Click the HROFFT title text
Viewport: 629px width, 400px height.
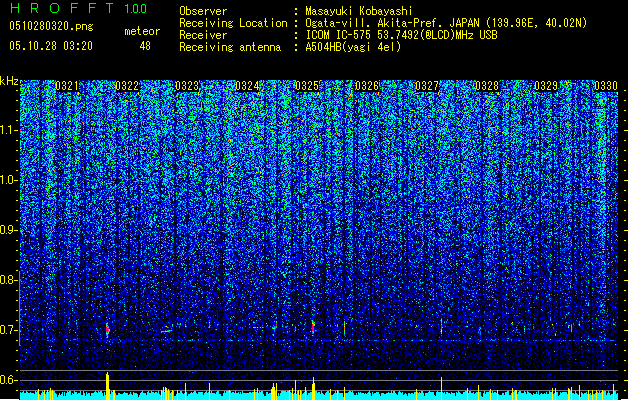pyautogui.click(x=61, y=8)
